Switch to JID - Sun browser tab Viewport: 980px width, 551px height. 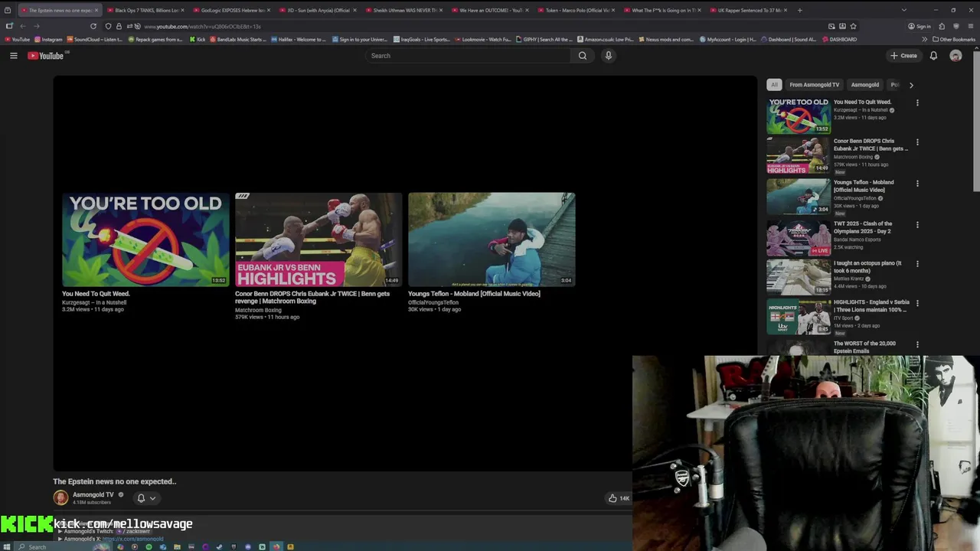(x=318, y=10)
